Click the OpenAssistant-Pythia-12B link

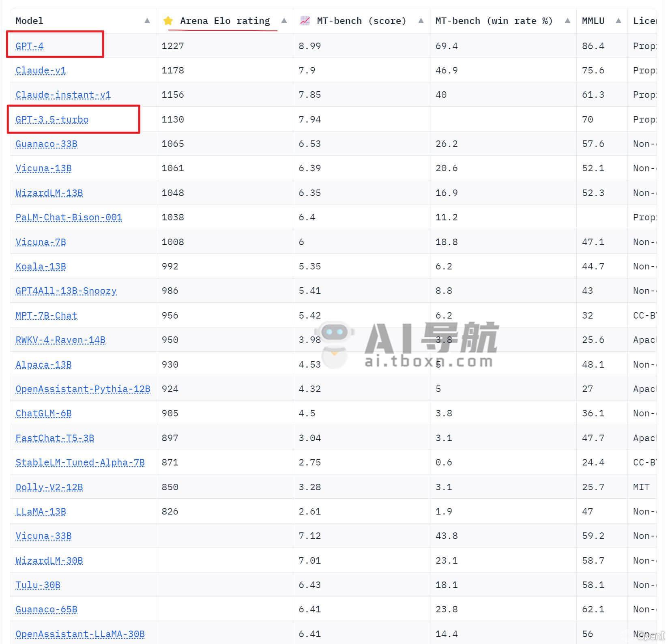coord(83,389)
